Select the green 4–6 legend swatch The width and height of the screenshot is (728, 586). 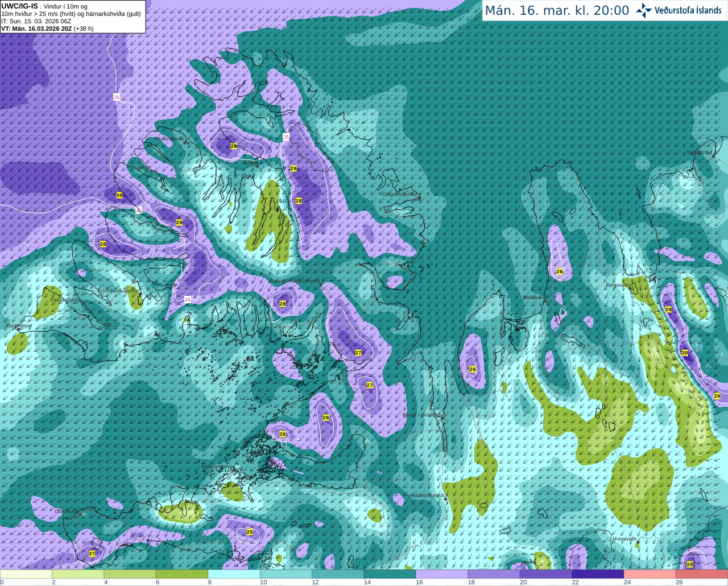(x=130, y=575)
